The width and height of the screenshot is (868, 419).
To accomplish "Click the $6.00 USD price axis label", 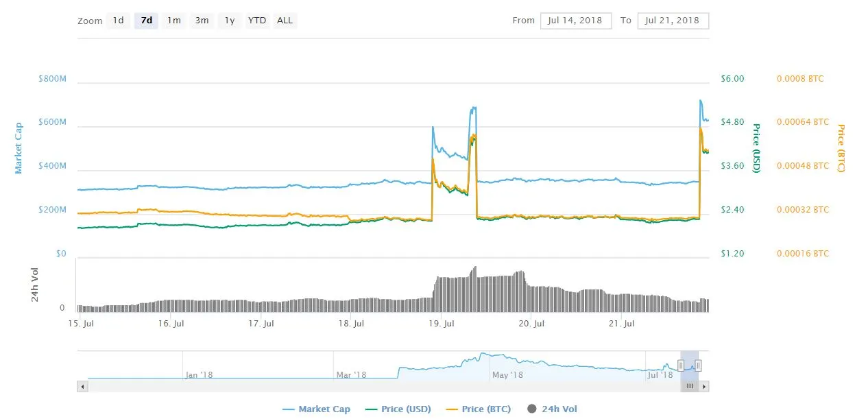I will 732,79.
